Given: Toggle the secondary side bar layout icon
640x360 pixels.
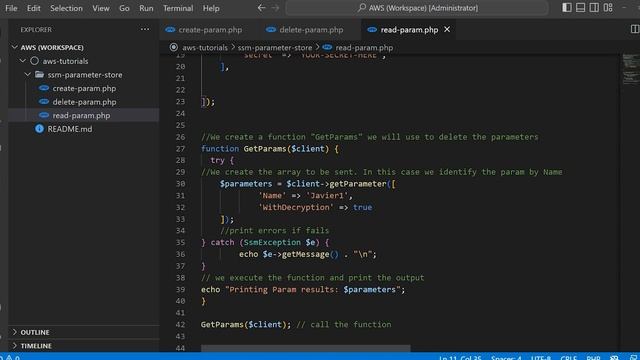Looking at the screenshot, I should tap(594, 8).
